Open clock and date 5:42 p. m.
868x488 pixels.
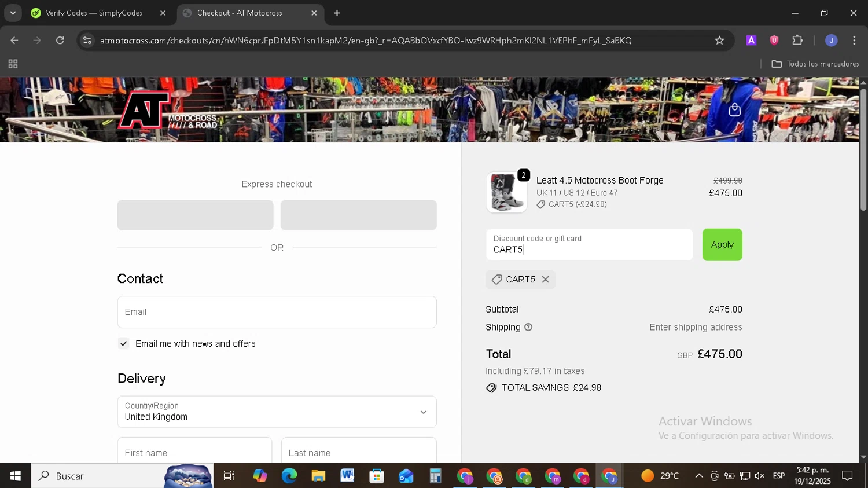tap(812, 476)
